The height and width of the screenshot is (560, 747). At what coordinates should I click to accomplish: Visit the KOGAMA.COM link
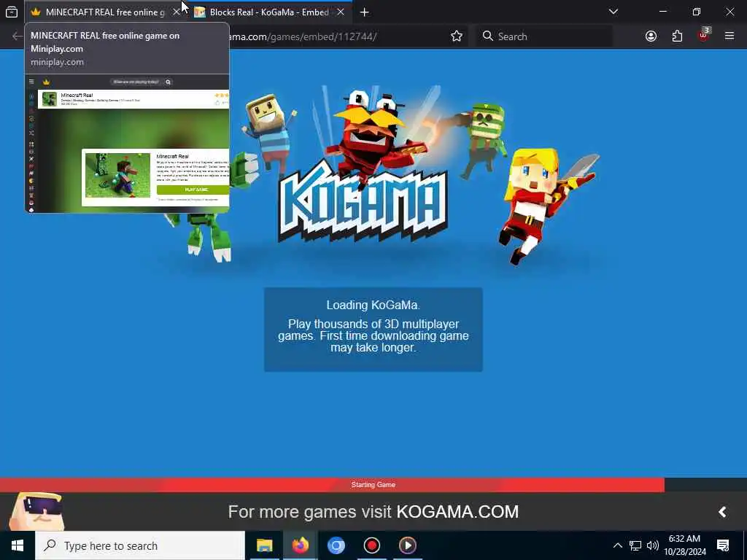457,512
